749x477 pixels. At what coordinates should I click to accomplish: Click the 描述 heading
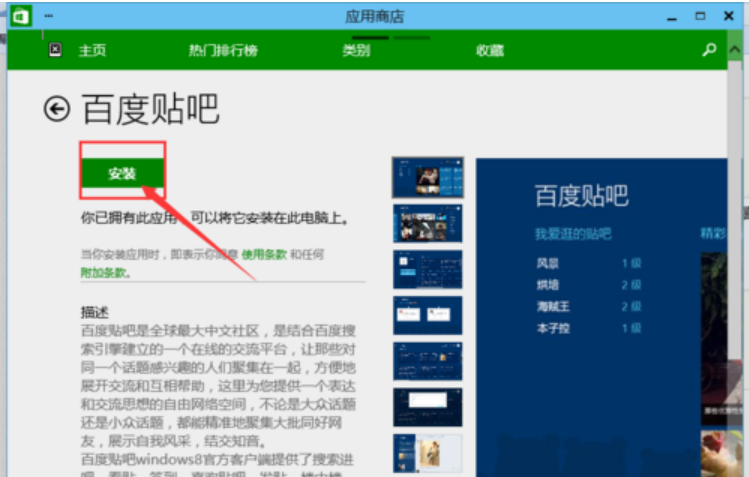[x=95, y=312]
